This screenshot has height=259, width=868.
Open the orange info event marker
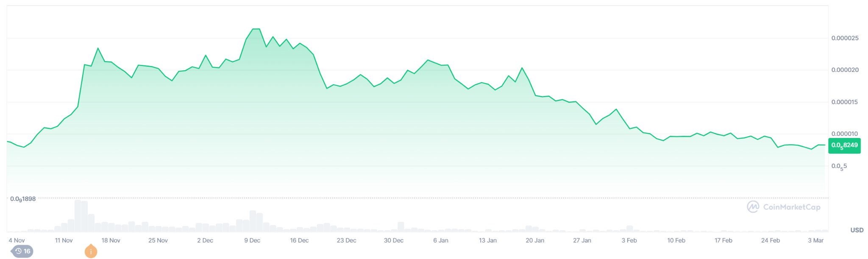(91, 251)
